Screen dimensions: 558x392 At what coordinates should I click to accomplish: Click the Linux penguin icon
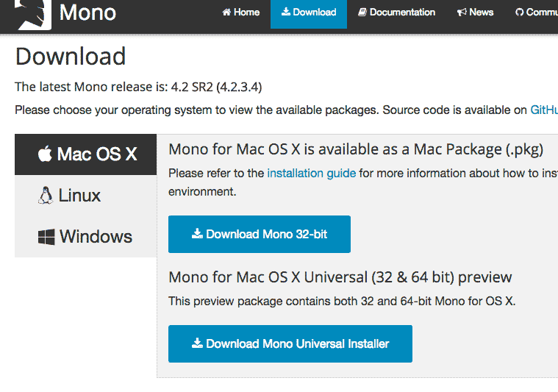point(46,196)
